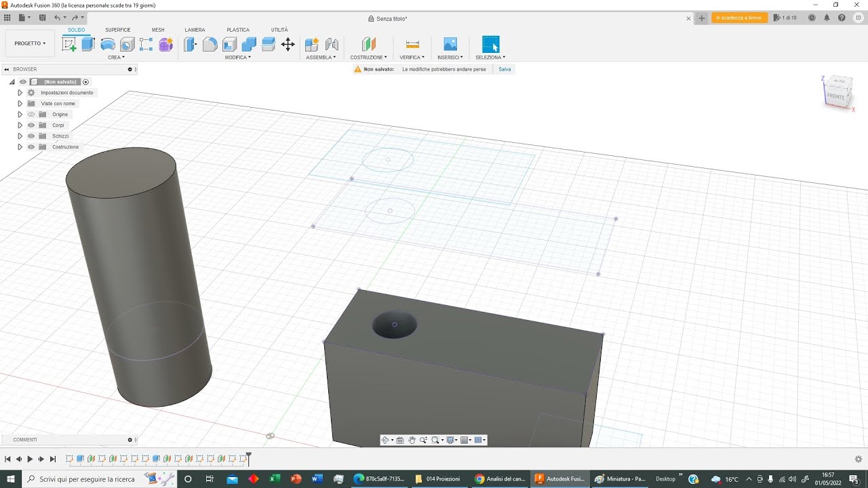Select the Offset Face tool
This screenshot has height=488, width=868.
[269, 45]
